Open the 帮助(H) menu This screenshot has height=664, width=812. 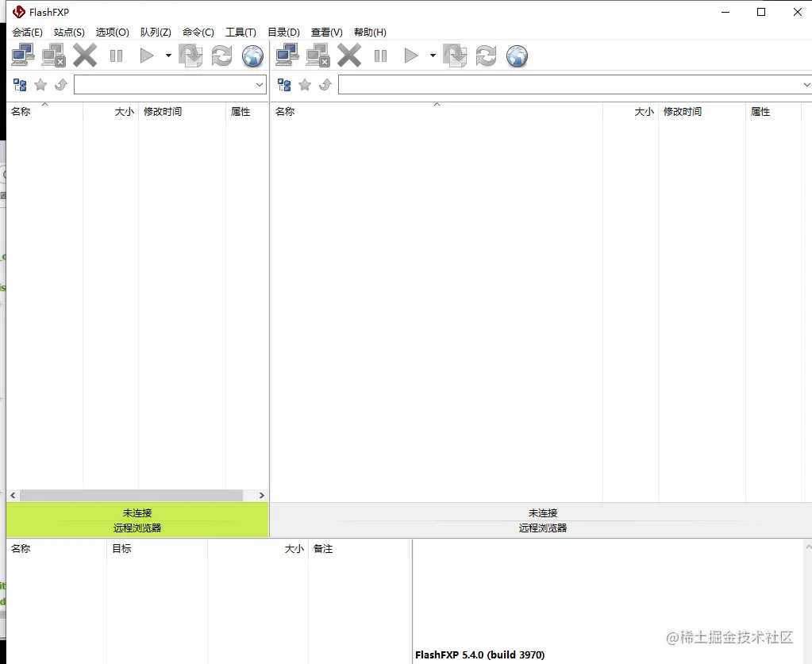[x=370, y=32]
